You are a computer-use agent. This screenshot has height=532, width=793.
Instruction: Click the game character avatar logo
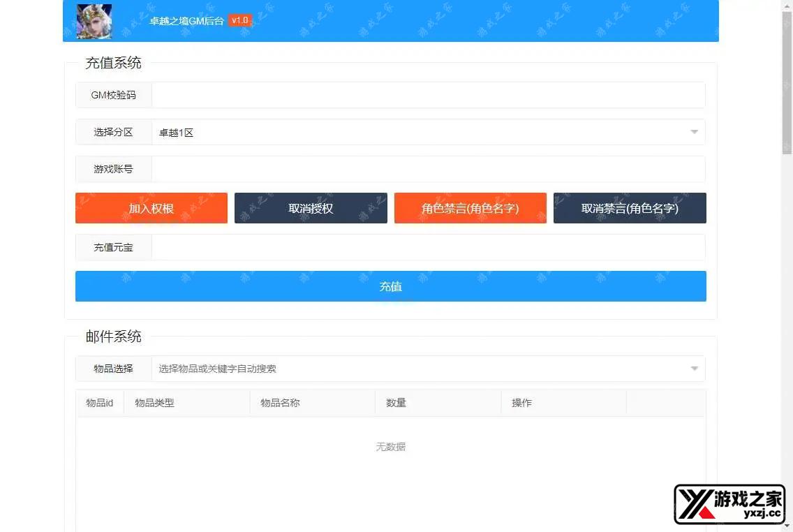94,21
